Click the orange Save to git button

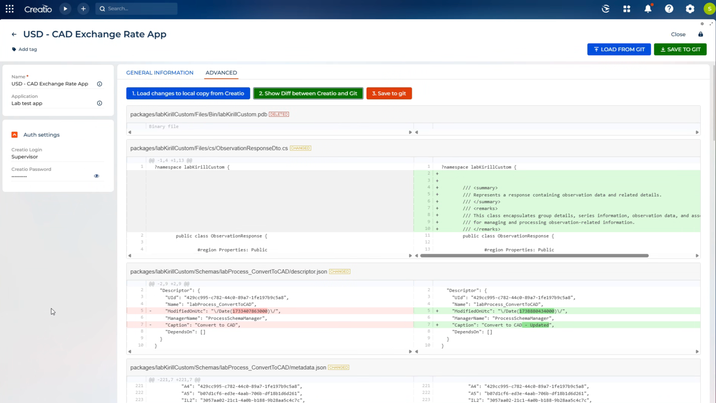(389, 94)
